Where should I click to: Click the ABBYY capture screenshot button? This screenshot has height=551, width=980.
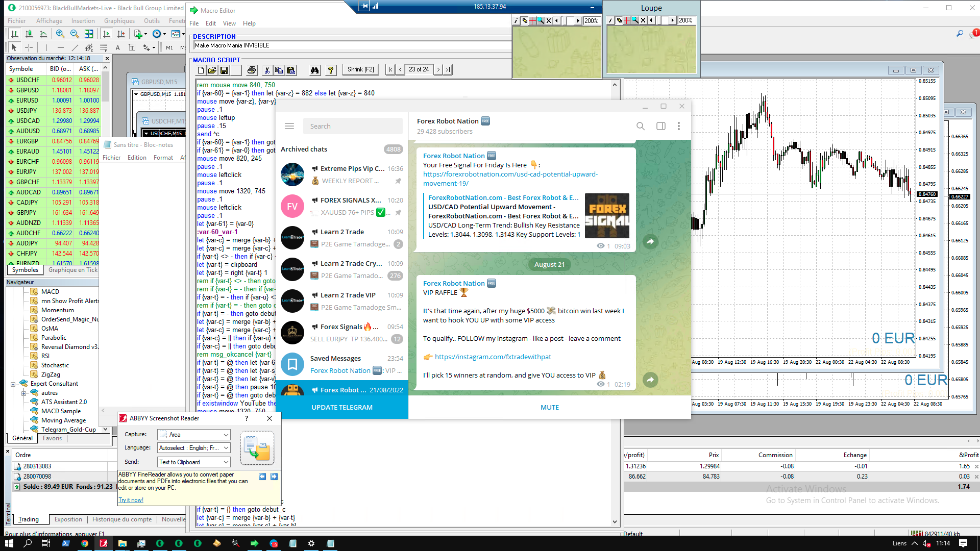(x=257, y=448)
